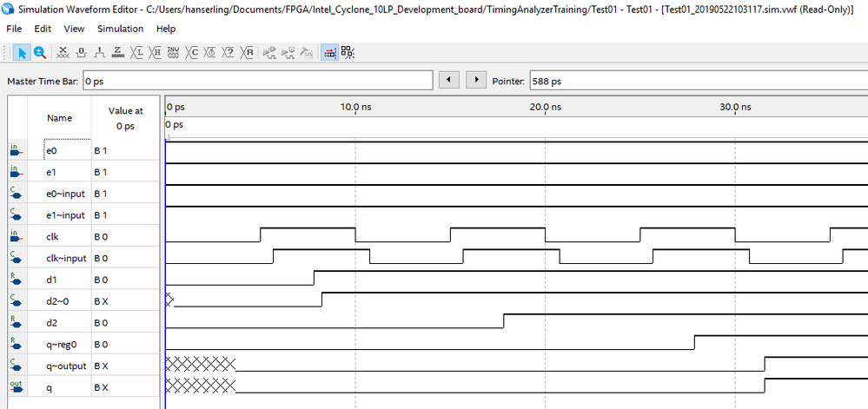Click combinational icon beside q~output
Screen dimensions: 868x409
pos(16,366)
